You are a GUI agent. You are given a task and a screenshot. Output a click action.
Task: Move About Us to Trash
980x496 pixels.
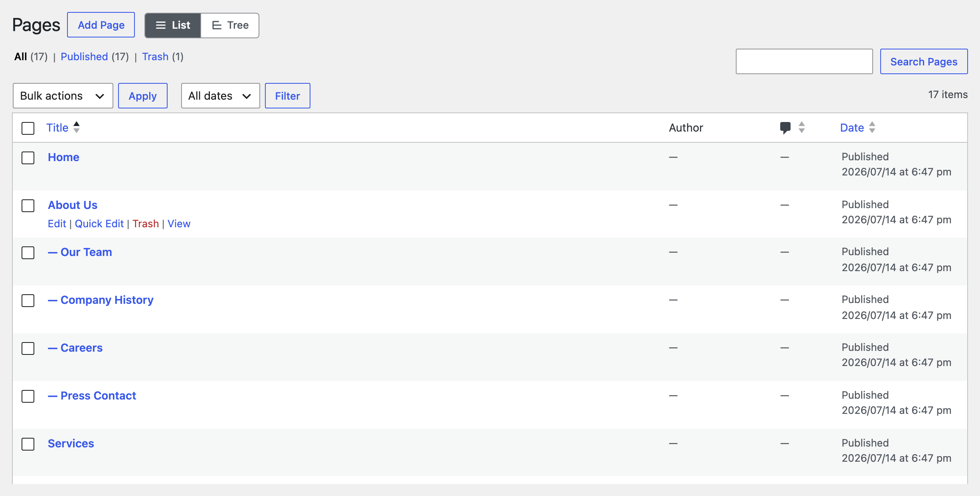[146, 224]
